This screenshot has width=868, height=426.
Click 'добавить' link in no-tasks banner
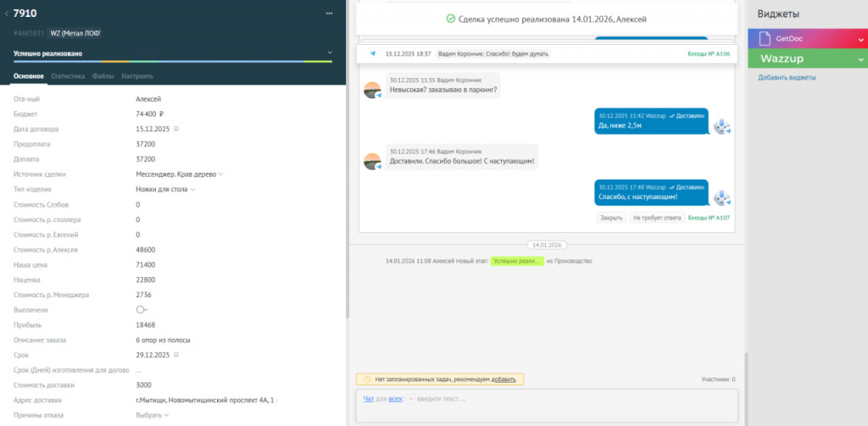point(504,379)
